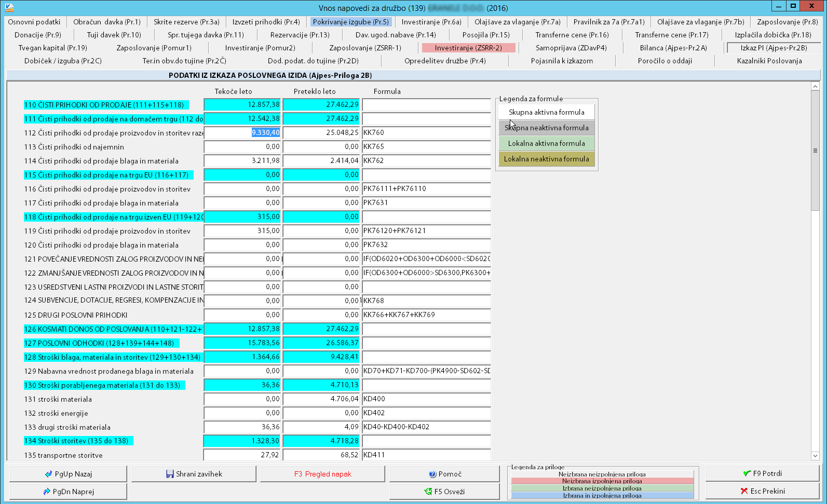The image size is (827, 504).
Task: Click row 133 formula KD40-KD400-KD402
Action: click(426, 427)
